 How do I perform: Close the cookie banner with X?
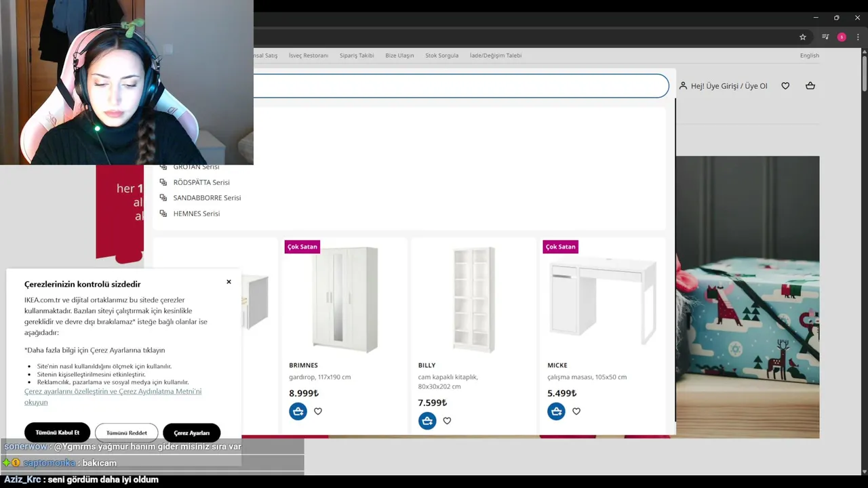(x=229, y=282)
